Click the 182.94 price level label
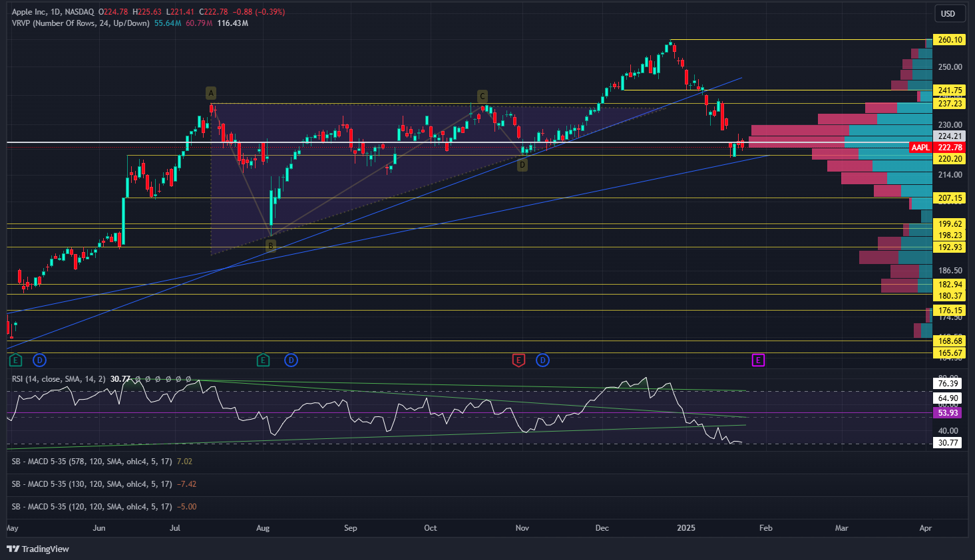This screenshot has height=560, width=975. (950, 285)
